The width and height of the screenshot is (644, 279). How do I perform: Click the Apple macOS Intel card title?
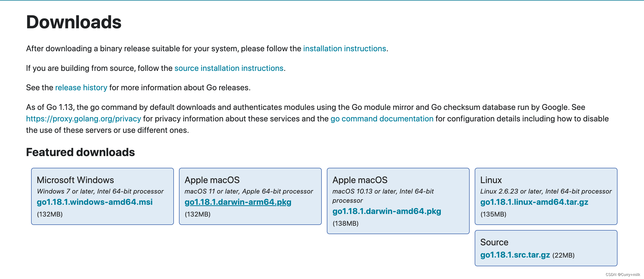360,180
